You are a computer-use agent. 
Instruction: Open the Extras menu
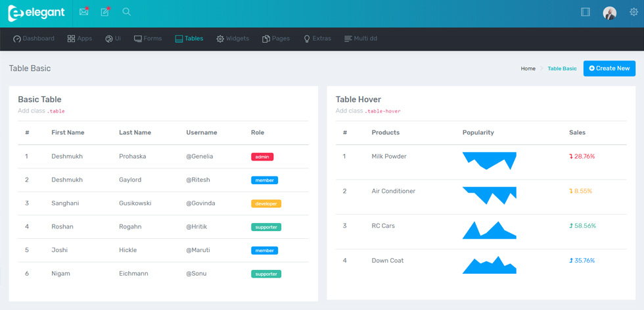pyautogui.click(x=317, y=39)
